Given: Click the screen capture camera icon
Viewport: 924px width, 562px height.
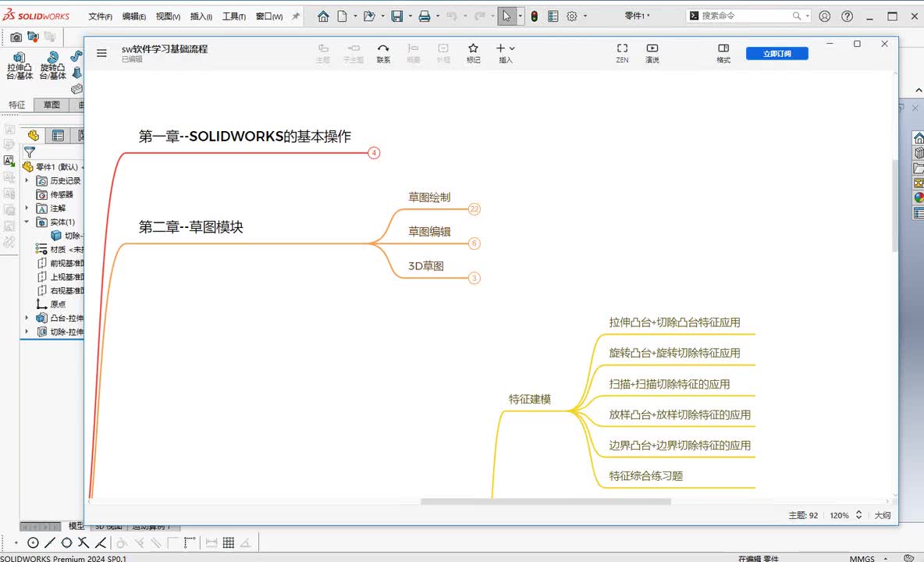Looking at the screenshot, I should (16, 37).
